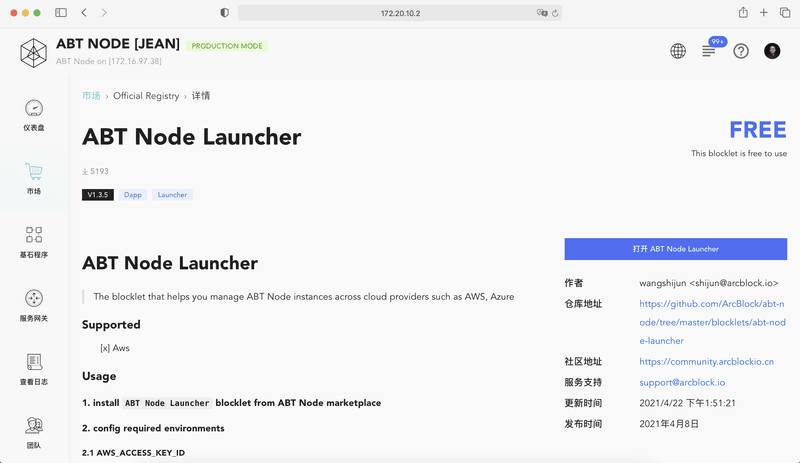Viewport: 800px width, 463px height.
Task: Click the globe language switcher icon
Action: pyautogui.click(x=678, y=51)
